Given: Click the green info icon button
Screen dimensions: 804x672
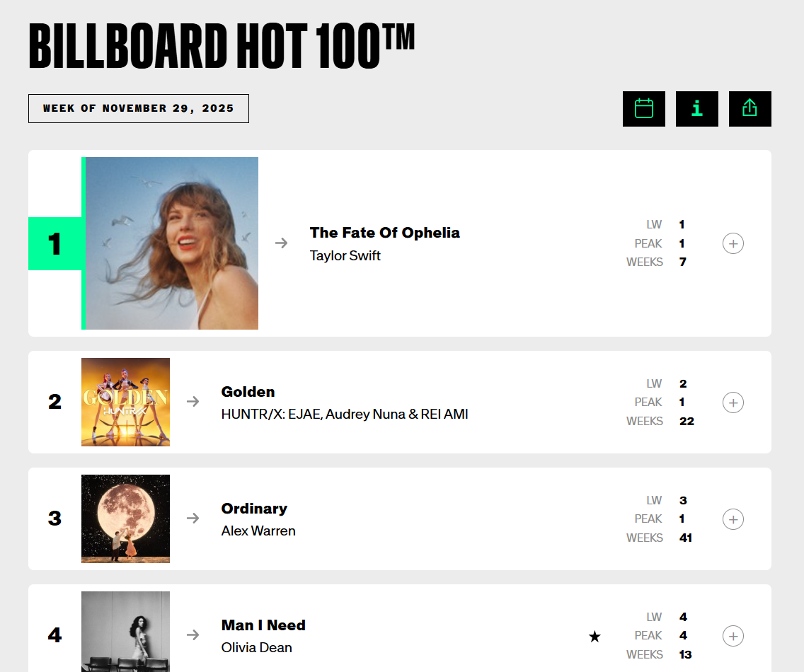Looking at the screenshot, I should (696, 109).
